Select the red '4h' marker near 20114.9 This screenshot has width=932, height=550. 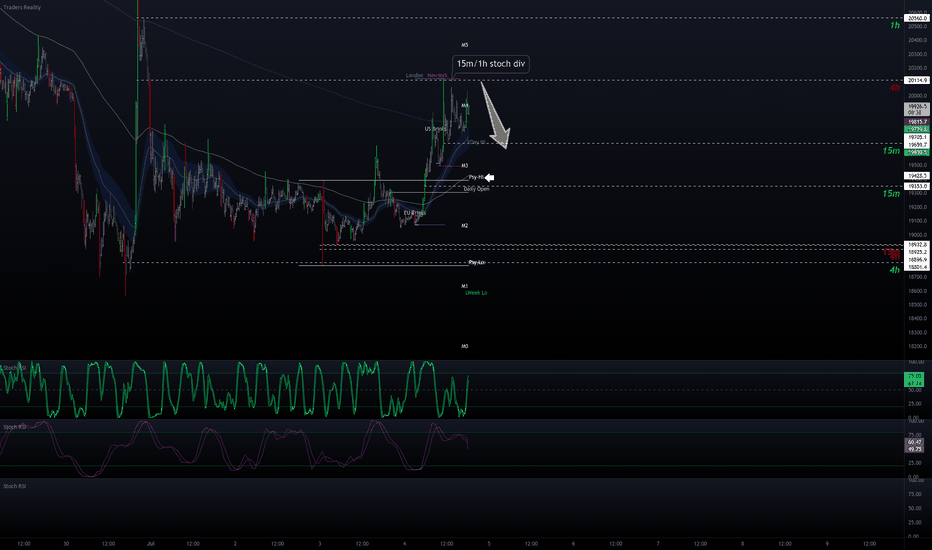895,88
